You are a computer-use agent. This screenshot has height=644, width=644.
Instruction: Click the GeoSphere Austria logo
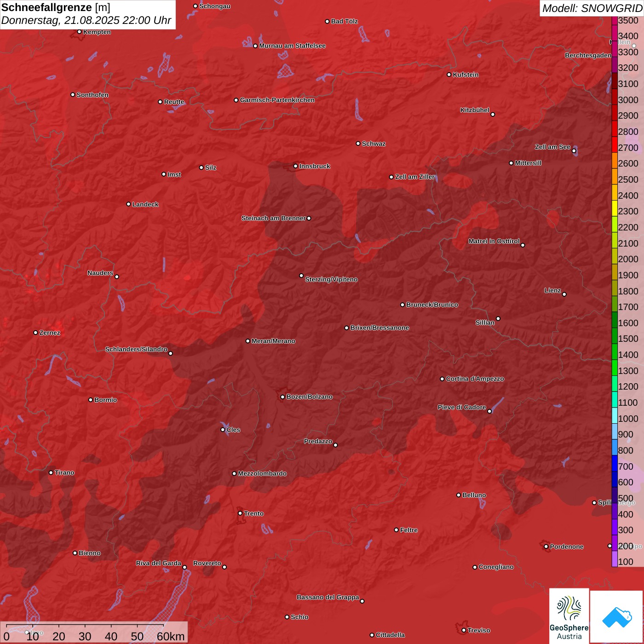(x=569, y=616)
